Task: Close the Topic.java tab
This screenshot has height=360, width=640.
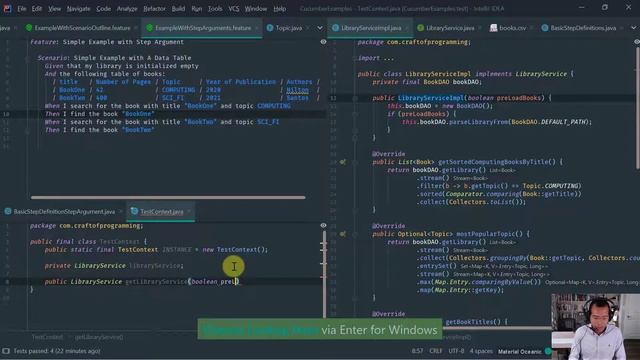Action: [308, 28]
